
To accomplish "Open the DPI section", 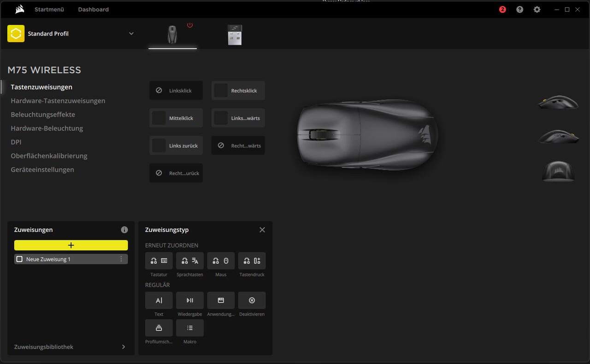I will 16,142.
